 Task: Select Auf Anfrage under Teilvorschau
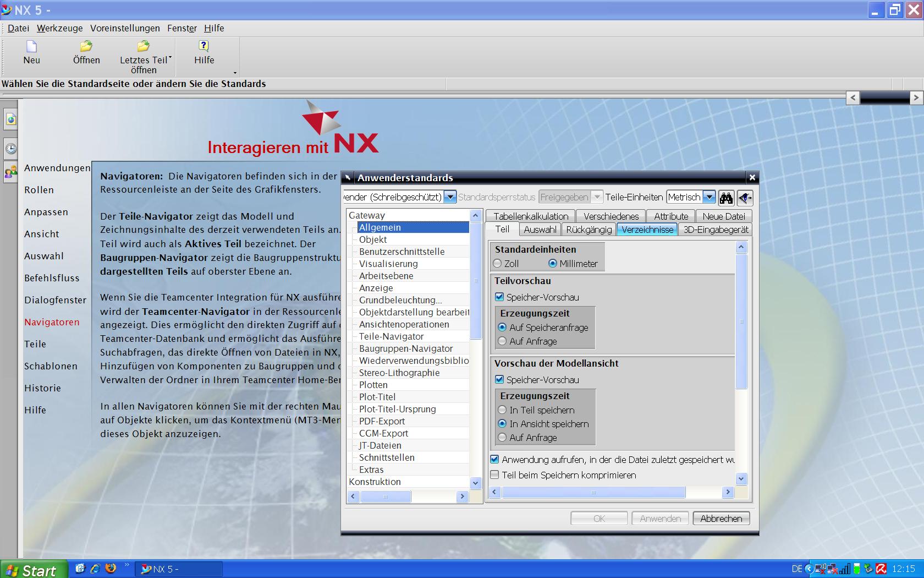[502, 341]
